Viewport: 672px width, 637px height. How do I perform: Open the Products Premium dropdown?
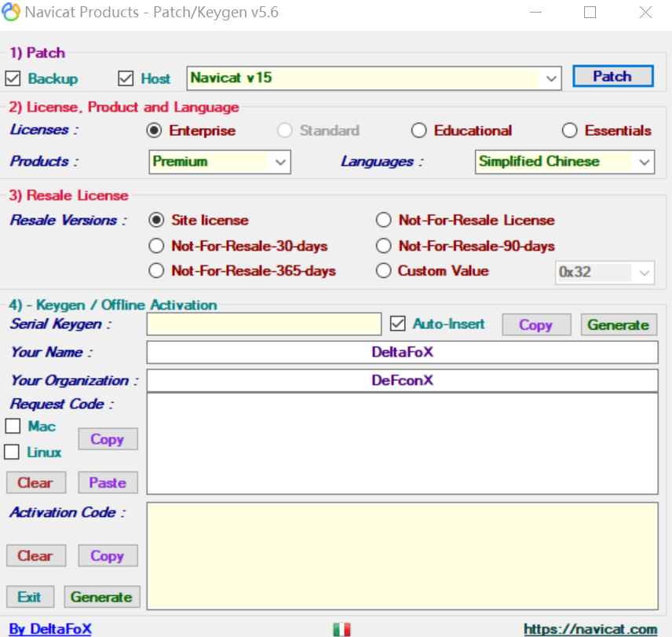(x=220, y=162)
